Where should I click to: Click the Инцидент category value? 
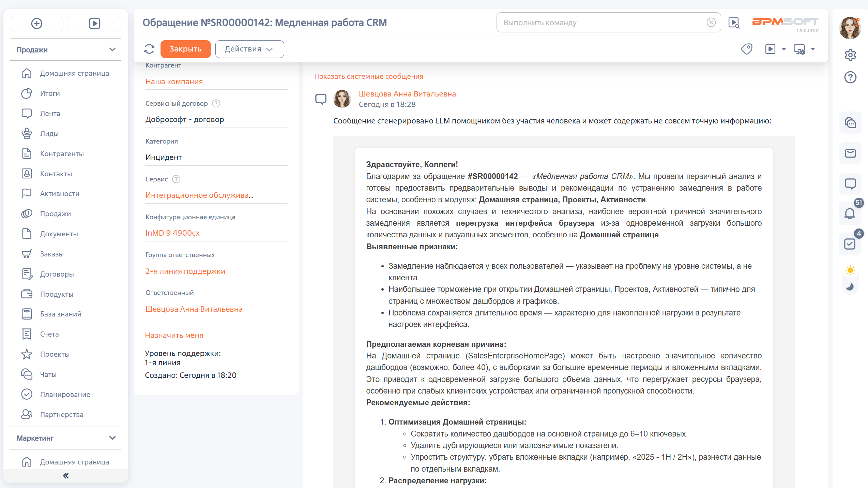[x=164, y=158]
